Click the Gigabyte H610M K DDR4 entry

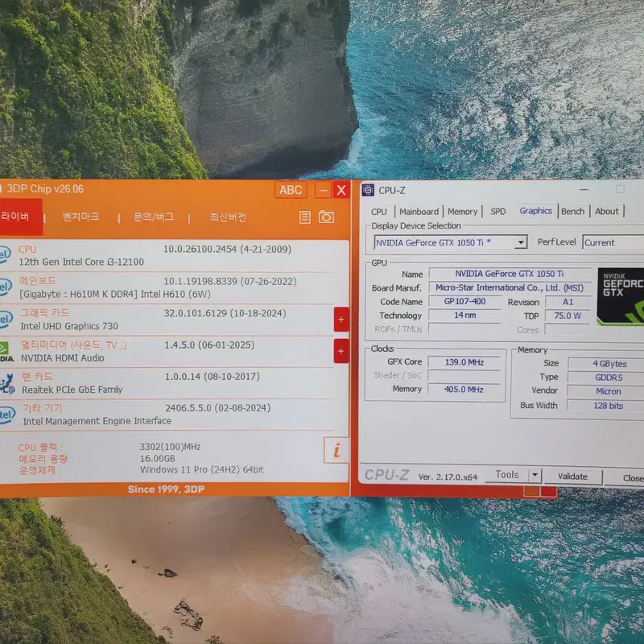(x=115, y=294)
